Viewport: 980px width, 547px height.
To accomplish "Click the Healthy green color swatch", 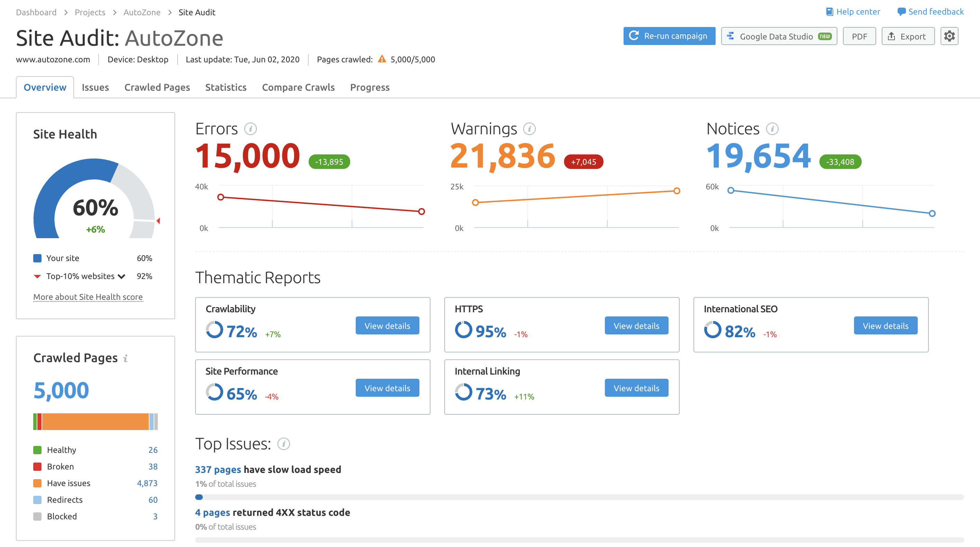I will click(x=37, y=450).
